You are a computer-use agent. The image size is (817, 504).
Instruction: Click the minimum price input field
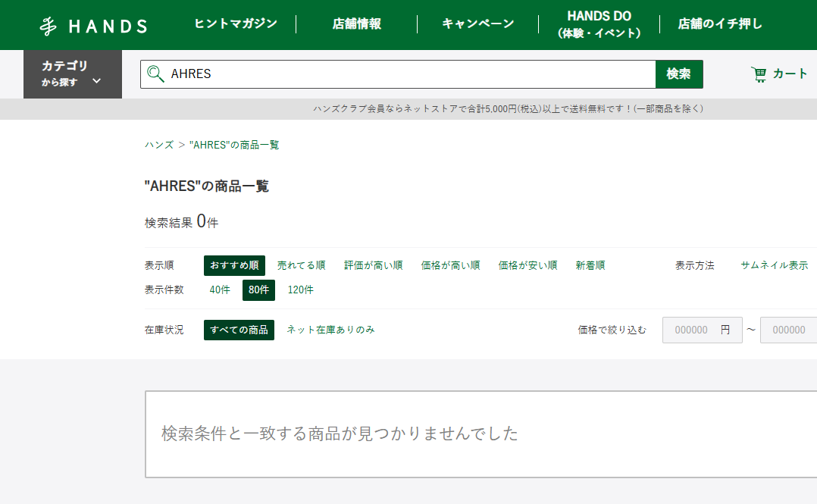point(702,330)
